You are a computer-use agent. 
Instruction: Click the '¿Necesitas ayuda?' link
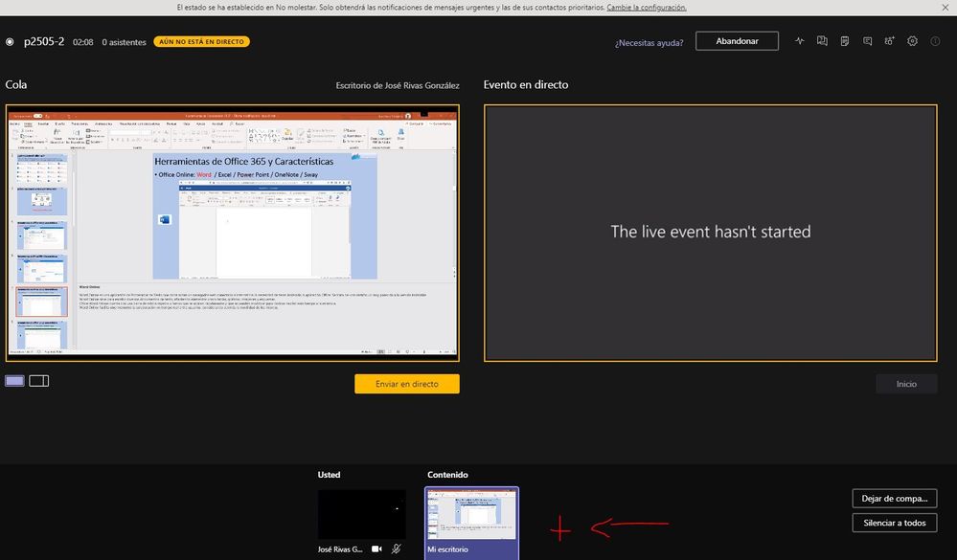(x=649, y=43)
